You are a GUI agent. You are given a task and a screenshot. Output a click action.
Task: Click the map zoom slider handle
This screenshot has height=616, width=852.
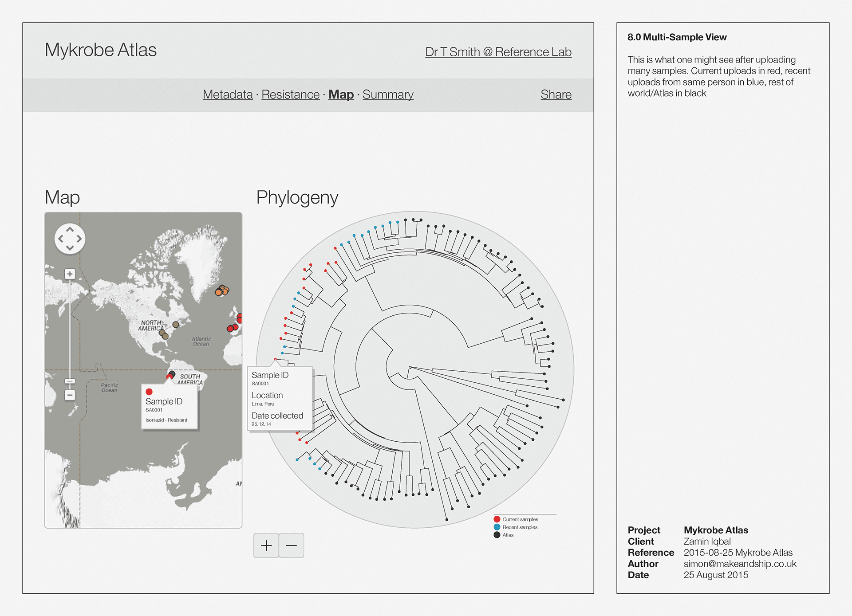pyautogui.click(x=70, y=381)
